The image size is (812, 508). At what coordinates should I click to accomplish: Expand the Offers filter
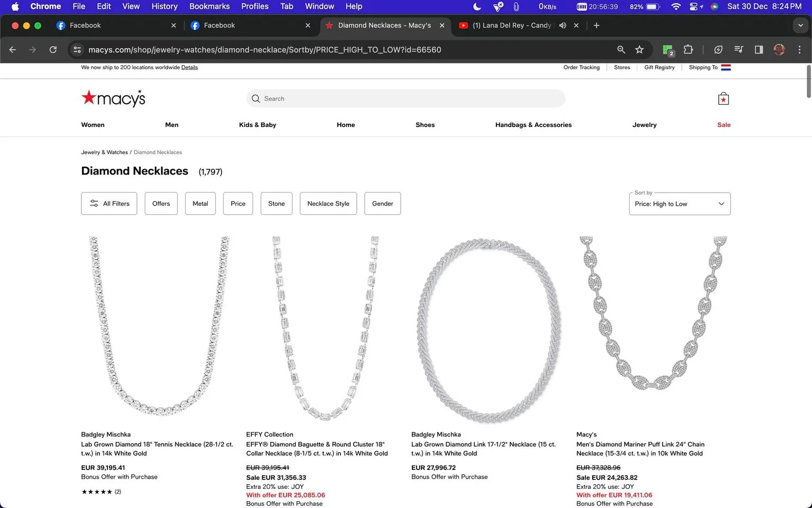click(161, 203)
